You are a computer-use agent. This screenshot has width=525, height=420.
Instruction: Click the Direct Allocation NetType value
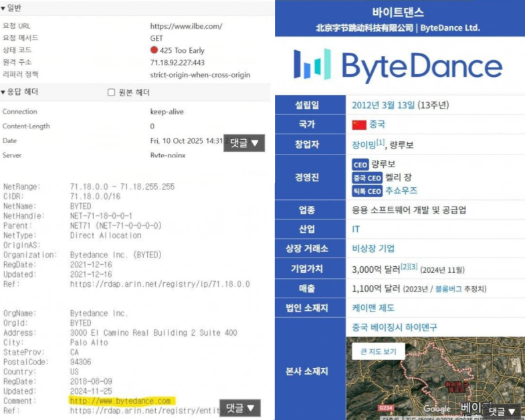coord(106,235)
